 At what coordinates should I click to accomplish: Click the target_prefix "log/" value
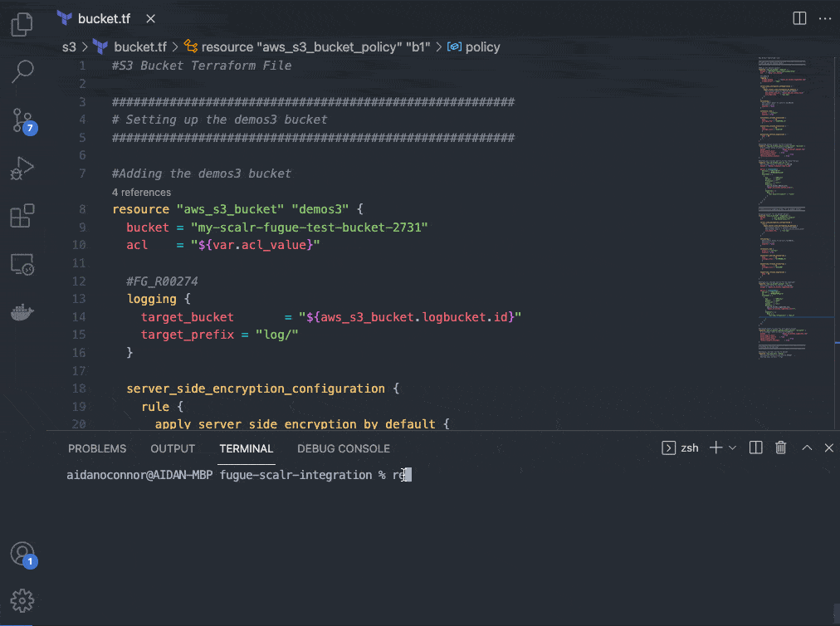pyautogui.click(x=276, y=335)
